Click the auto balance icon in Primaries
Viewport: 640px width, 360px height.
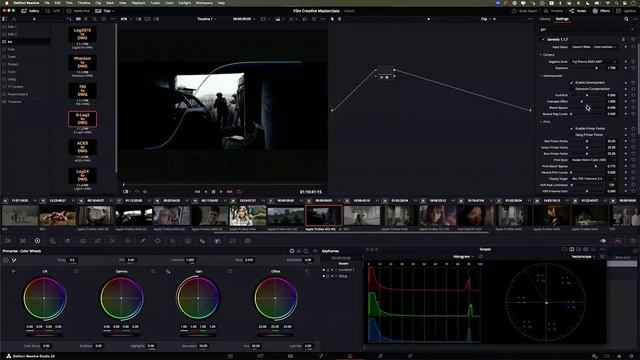(x=6, y=260)
